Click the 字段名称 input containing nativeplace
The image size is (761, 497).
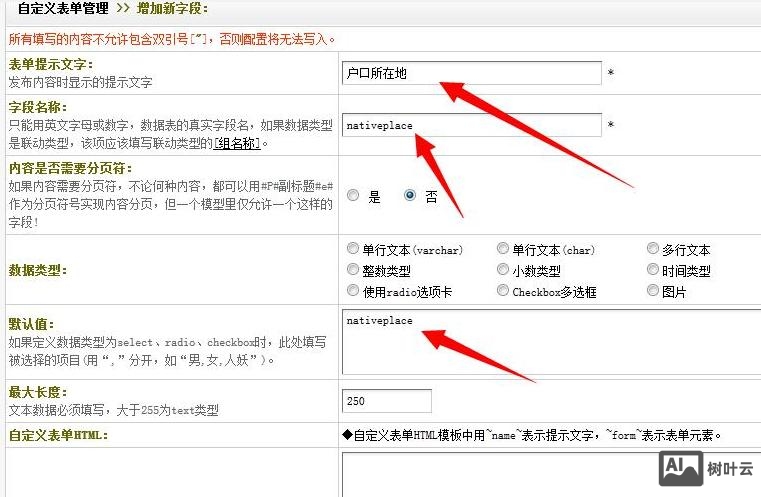tap(472, 125)
